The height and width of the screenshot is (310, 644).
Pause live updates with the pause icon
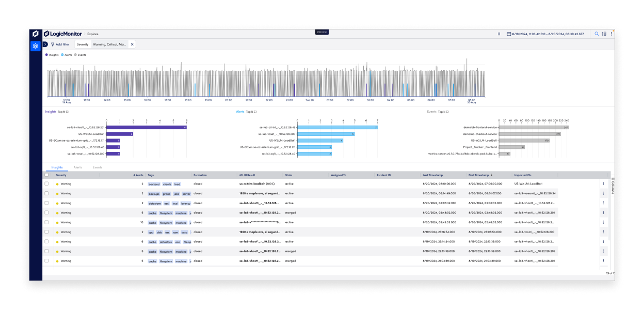point(498,33)
